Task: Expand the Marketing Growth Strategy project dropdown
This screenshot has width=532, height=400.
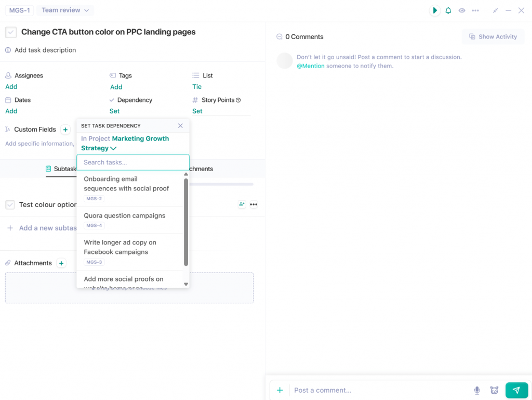Action: (x=125, y=143)
